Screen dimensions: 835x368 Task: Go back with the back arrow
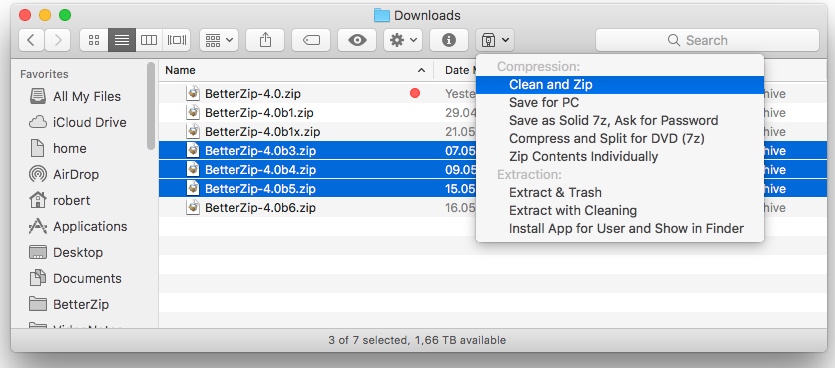[x=31, y=40]
